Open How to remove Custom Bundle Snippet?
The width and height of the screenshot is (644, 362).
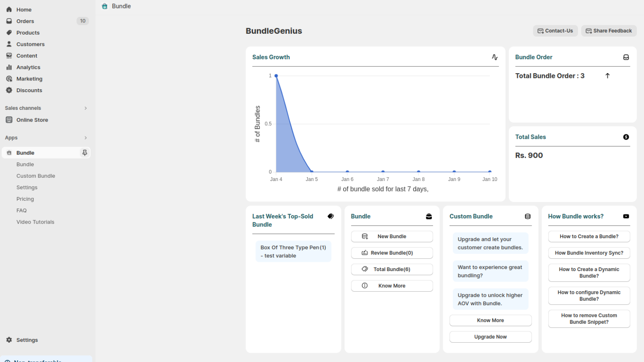(589, 319)
